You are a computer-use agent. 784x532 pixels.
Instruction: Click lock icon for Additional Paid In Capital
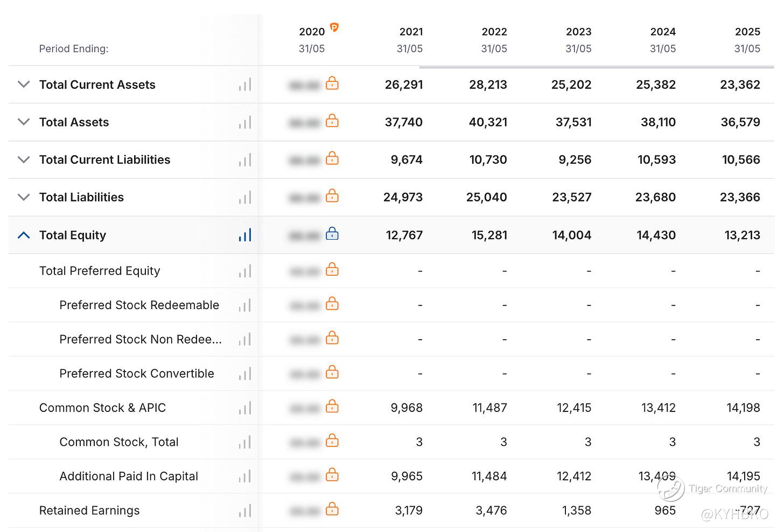pyautogui.click(x=332, y=475)
